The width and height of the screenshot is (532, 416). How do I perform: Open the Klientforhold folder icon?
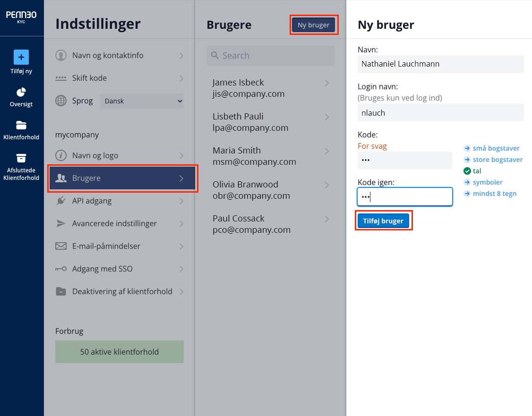(x=21, y=125)
